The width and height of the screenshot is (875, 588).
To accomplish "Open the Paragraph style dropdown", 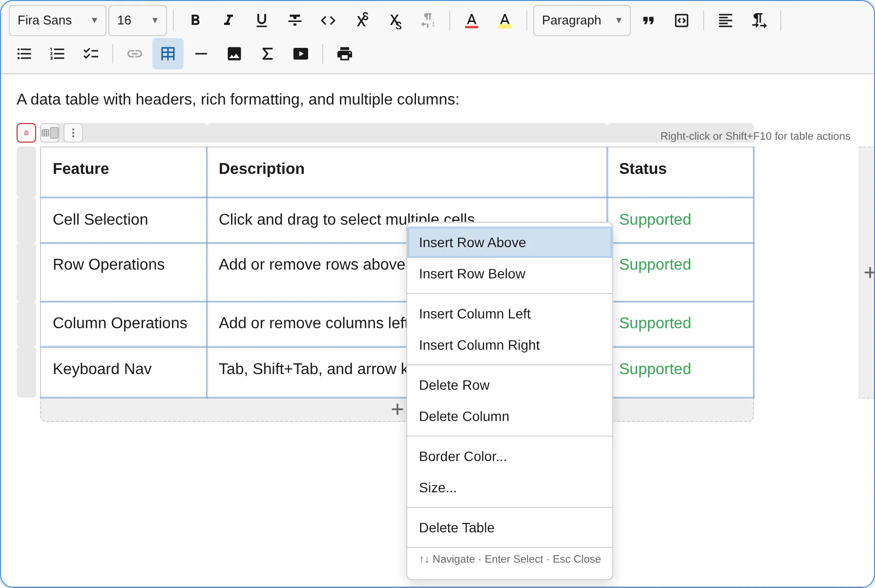I will click(582, 21).
